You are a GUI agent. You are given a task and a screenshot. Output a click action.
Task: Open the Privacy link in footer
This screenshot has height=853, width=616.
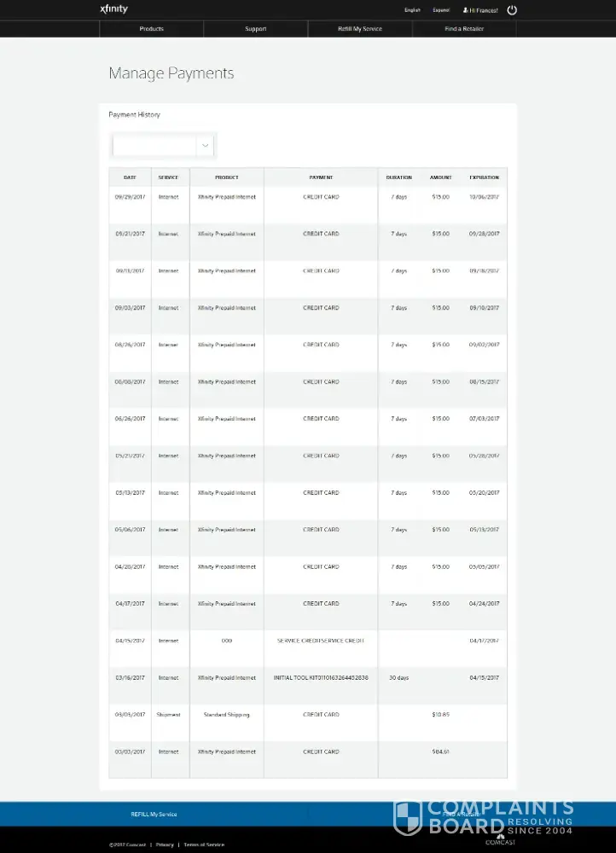[165, 844]
